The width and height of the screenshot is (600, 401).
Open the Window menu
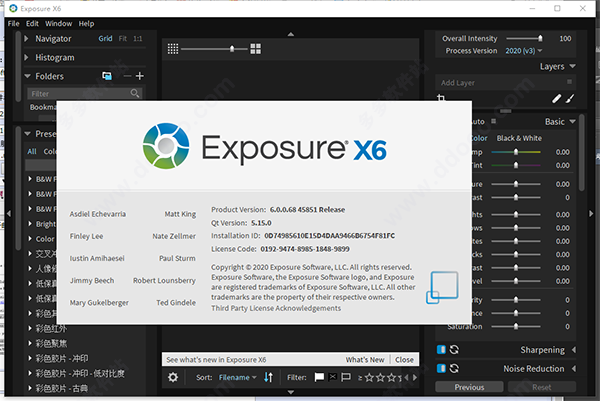pos(59,24)
